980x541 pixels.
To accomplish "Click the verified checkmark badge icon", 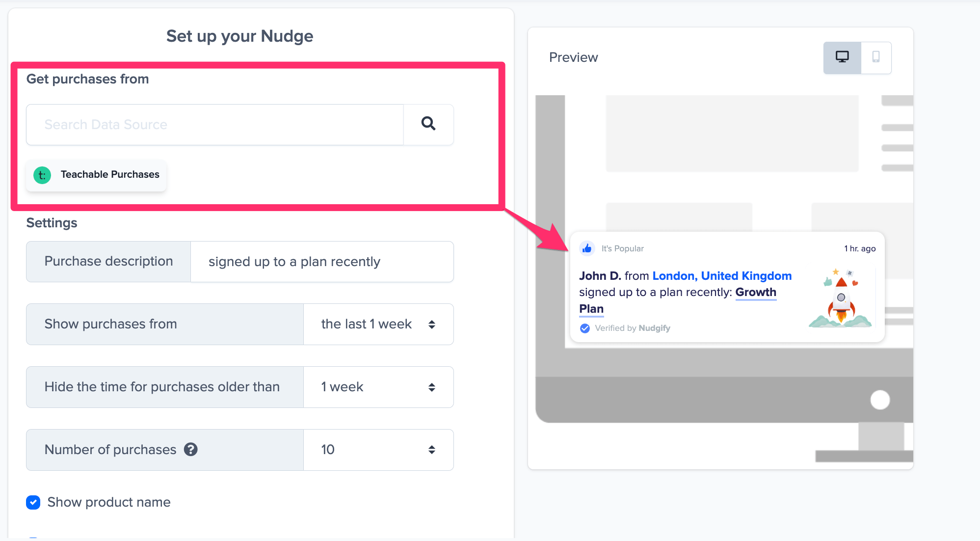I will (x=585, y=328).
